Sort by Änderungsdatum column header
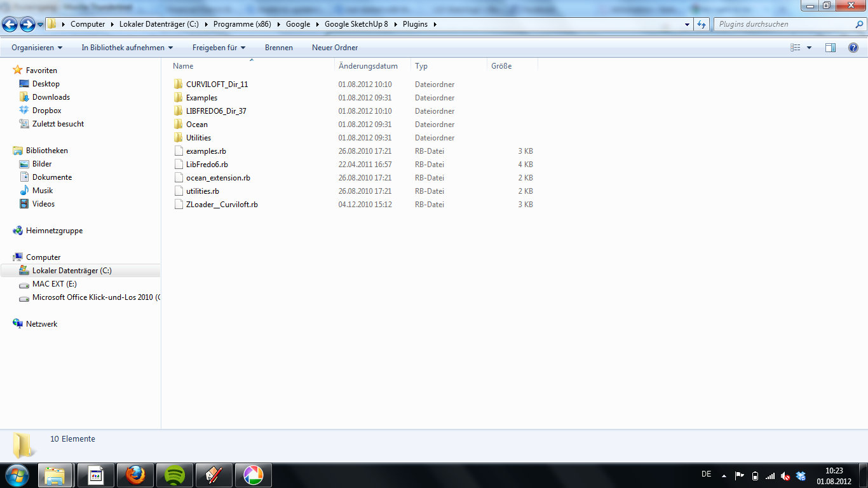This screenshot has width=868, height=488. (368, 66)
